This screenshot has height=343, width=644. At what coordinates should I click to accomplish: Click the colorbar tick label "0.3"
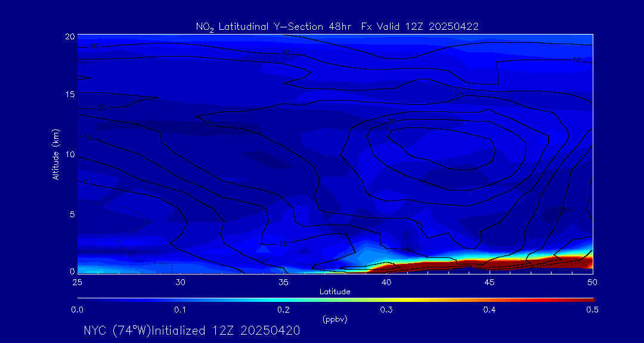click(x=386, y=310)
